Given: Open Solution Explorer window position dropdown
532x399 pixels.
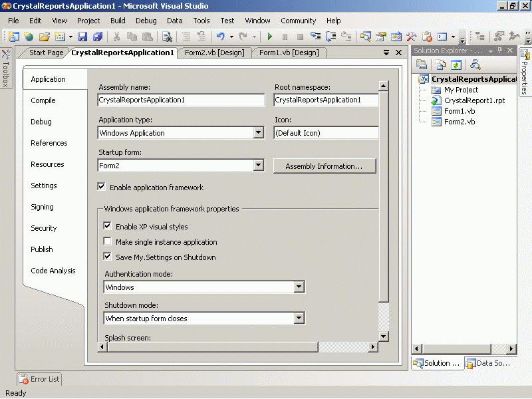Looking at the screenshot, I should (490, 51).
